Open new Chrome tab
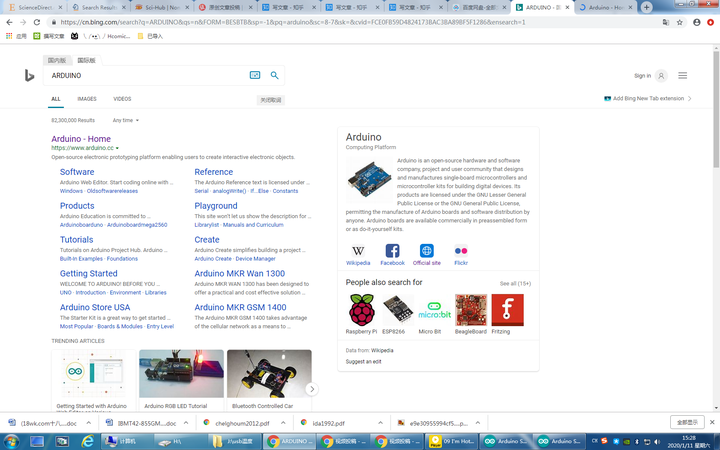Image resolution: width=720 pixels, height=450 pixels. 646,7
